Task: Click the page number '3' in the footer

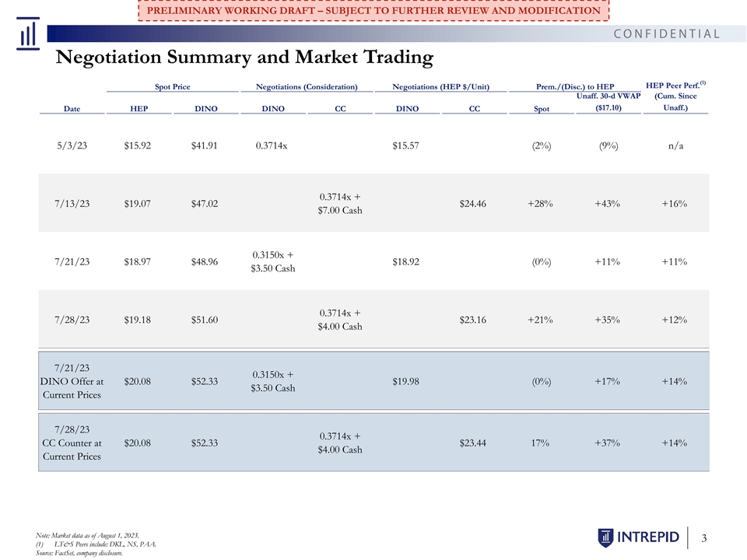Action: click(704, 538)
